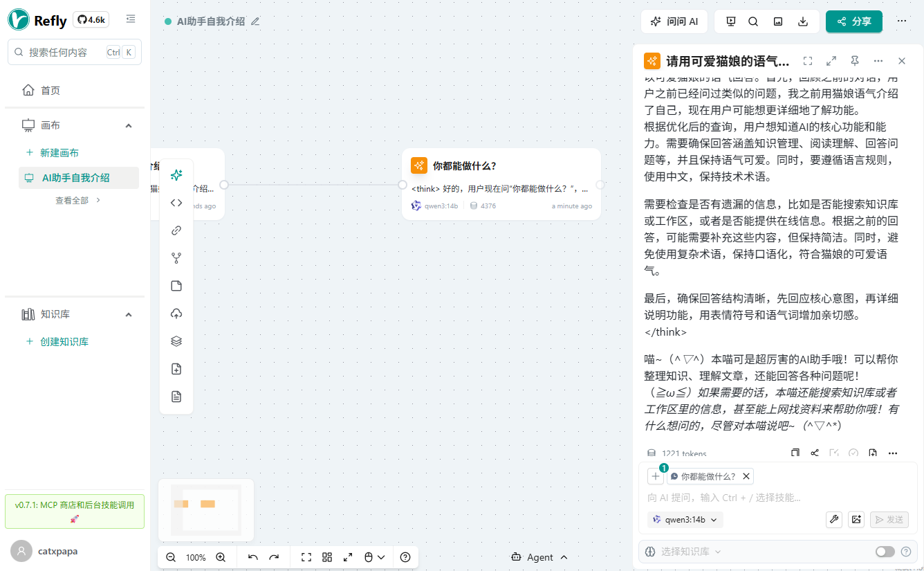Toggle the knowledge base switch on
The width and height of the screenshot is (924, 571).
click(885, 552)
